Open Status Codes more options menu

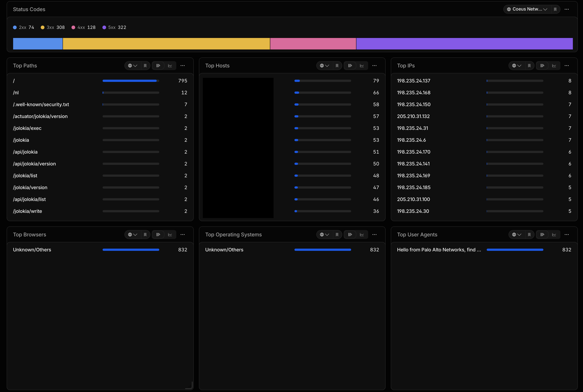(x=567, y=9)
